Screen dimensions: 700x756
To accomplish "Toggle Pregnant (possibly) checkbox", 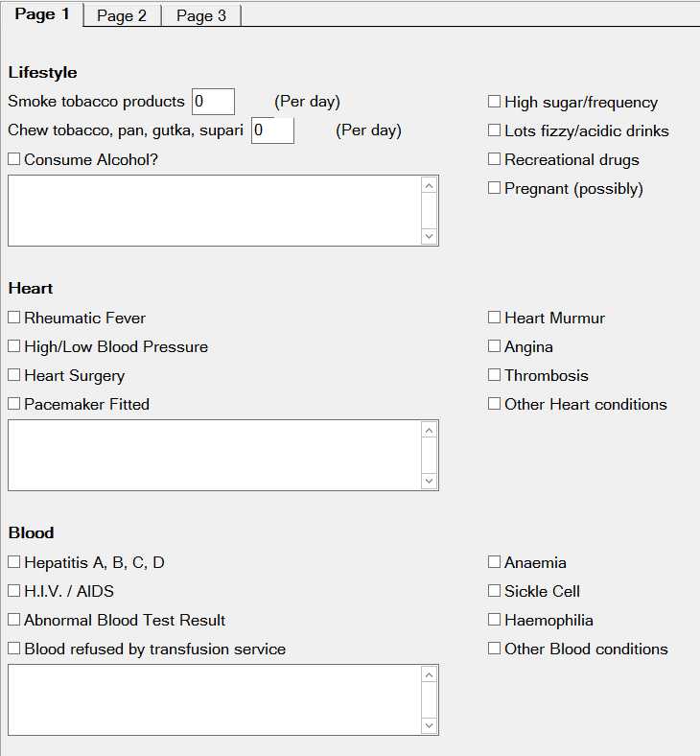I will [x=495, y=188].
